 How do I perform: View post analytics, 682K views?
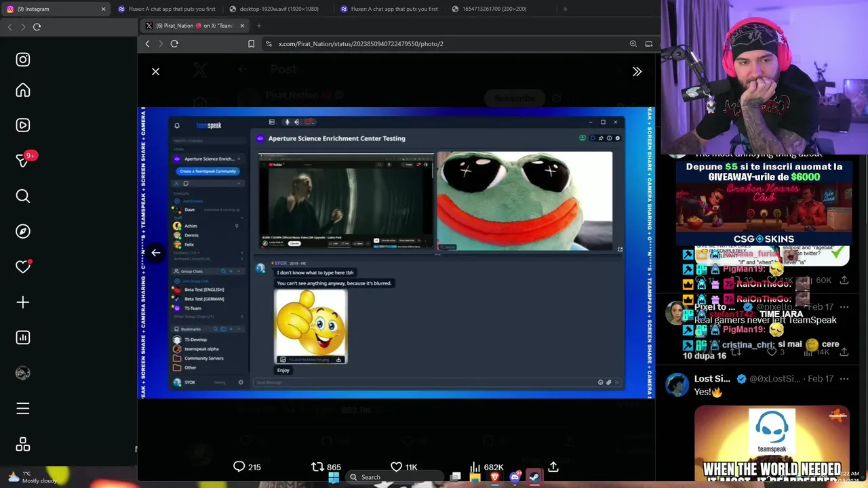pyautogui.click(x=486, y=467)
